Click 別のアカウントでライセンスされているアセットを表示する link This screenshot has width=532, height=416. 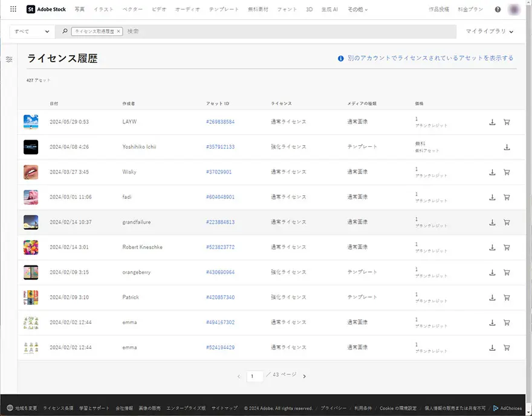(x=430, y=59)
